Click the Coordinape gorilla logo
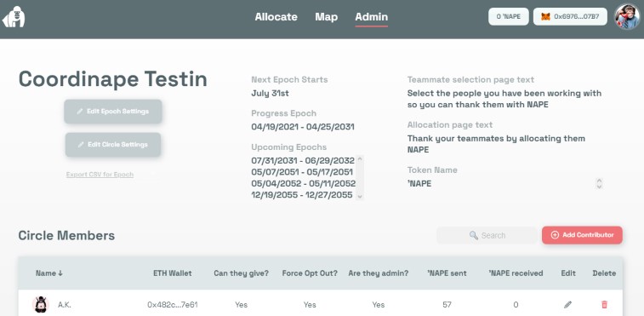 coord(14,17)
